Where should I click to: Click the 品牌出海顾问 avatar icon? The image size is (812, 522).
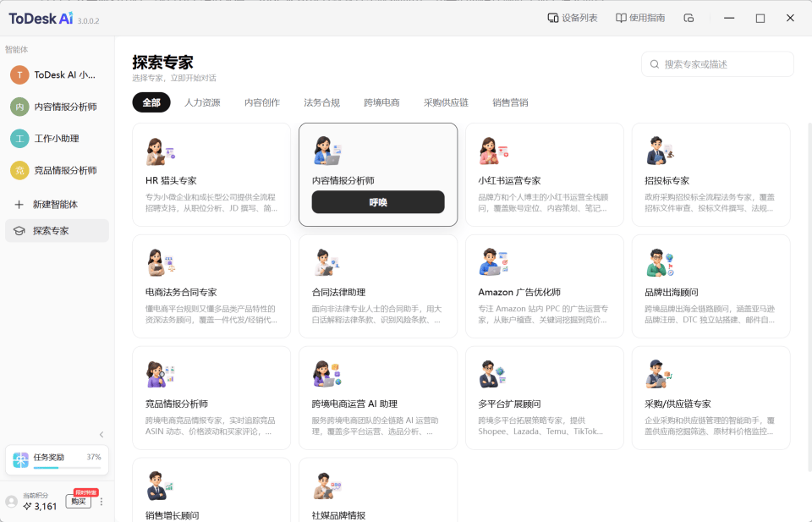(660, 262)
